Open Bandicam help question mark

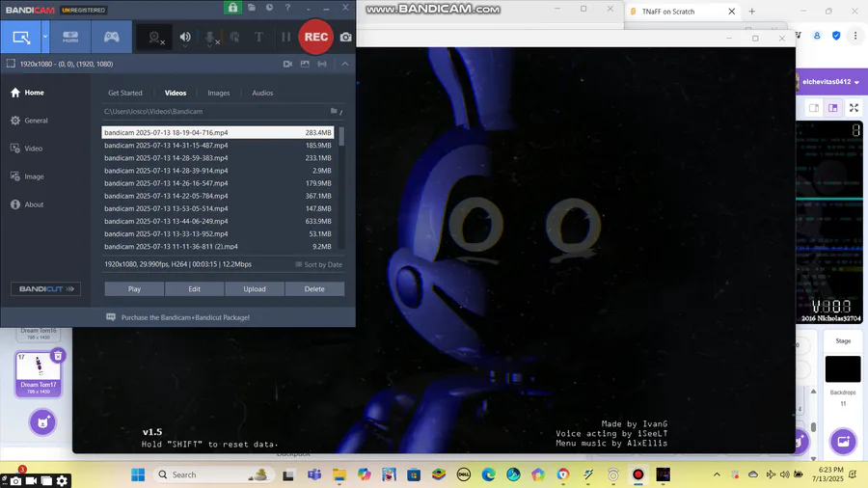pos(287,7)
